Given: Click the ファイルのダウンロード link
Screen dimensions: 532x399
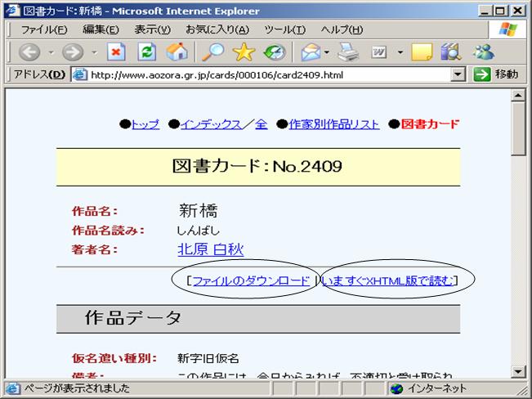Looking at the screenshot, I should [x=251, y=280].
